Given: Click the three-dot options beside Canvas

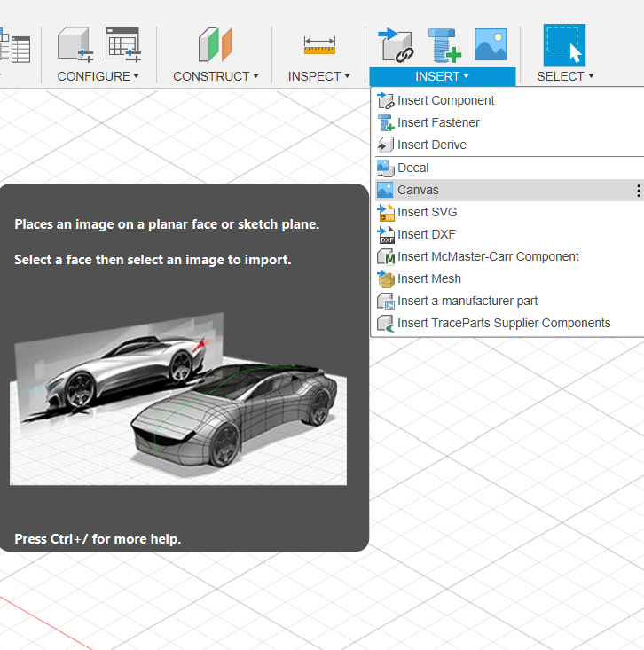Looking at the screenshot, I should 638,191.
